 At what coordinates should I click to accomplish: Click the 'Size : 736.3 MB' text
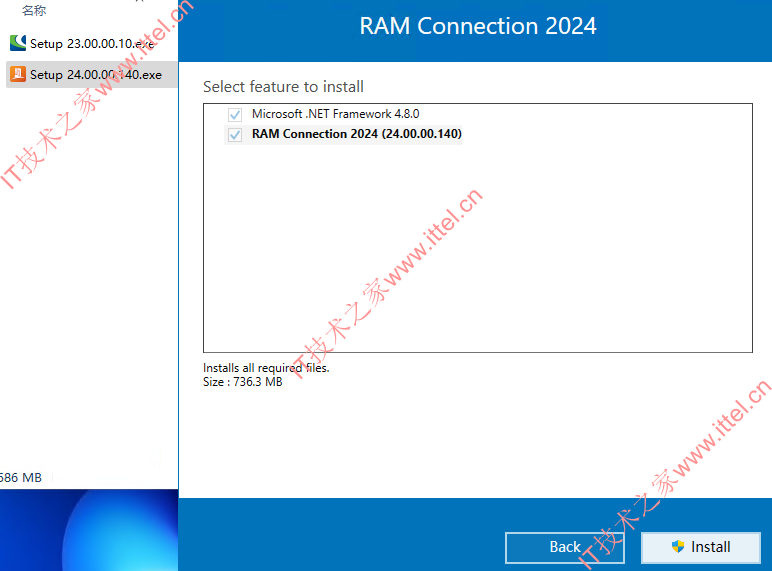(243, 382)
